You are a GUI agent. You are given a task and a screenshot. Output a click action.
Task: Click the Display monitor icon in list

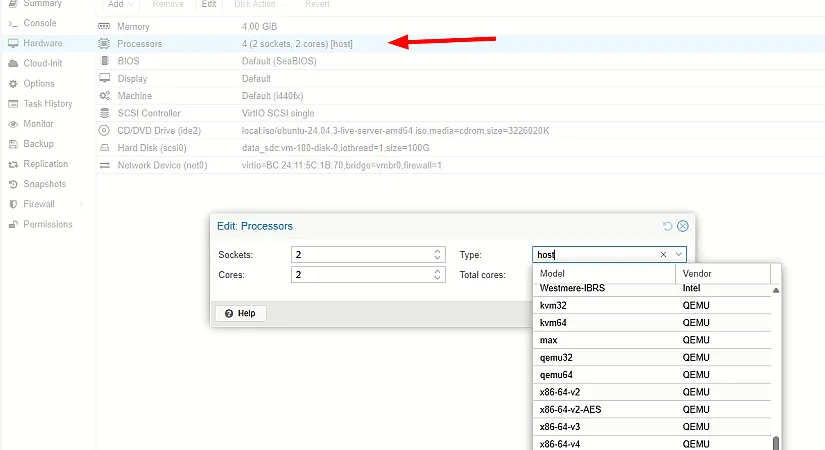(105, 78)
